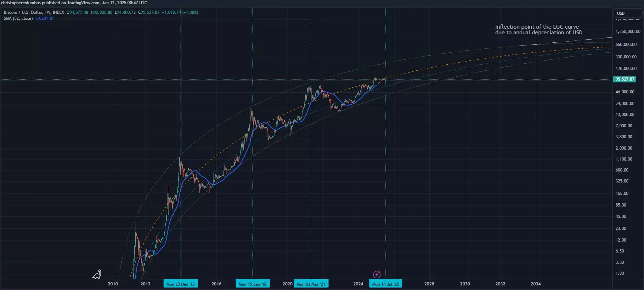Viewport: 644px width, 290px height.
Task: Click the TradingView.com published header text
Action: click(74, 3)
